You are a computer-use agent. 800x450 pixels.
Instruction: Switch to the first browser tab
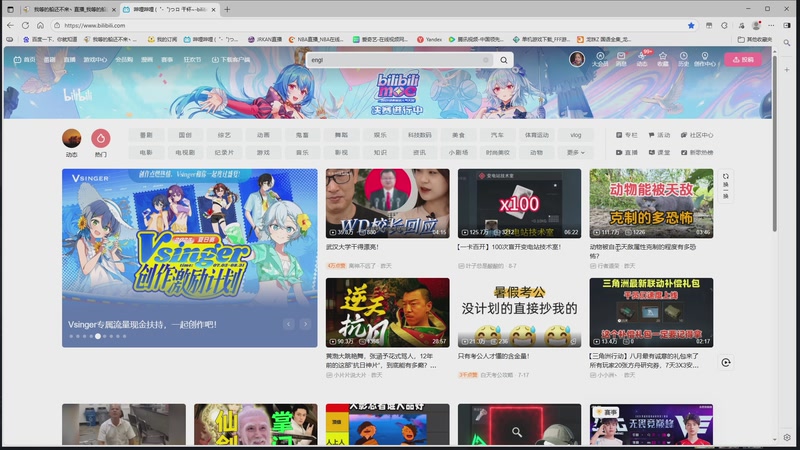69,9
